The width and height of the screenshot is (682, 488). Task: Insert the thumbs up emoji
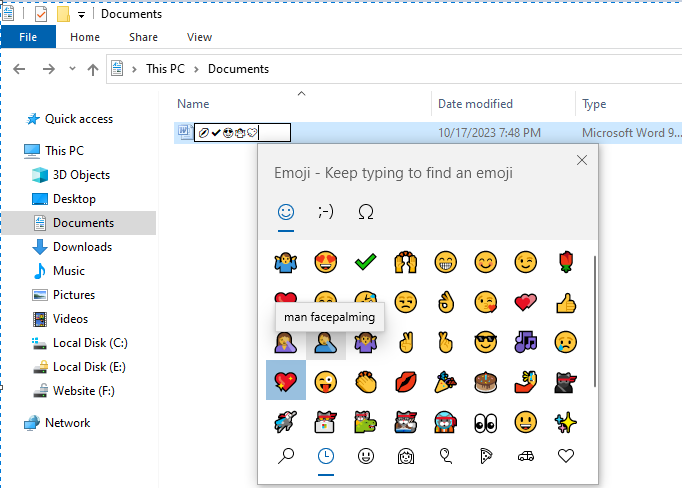[x=566, y=302]
